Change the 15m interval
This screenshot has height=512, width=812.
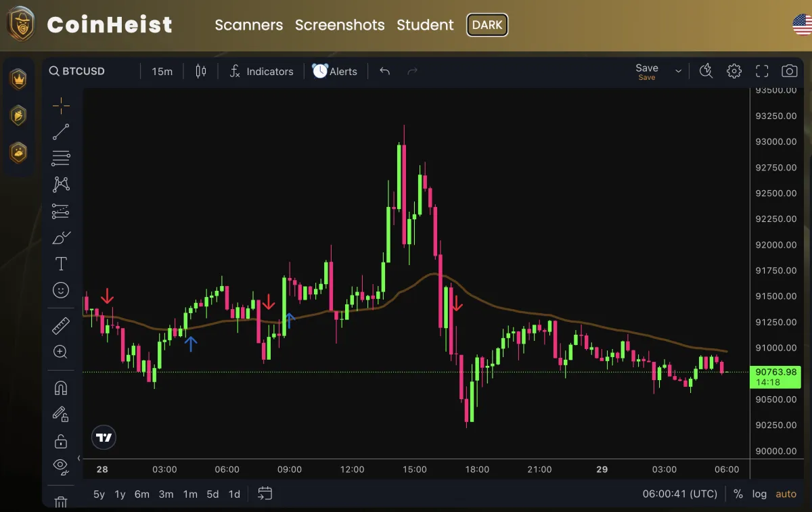pos(162,71)
